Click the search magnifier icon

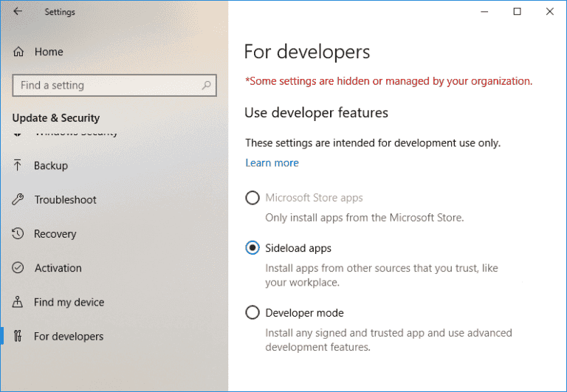pos(206,86)
